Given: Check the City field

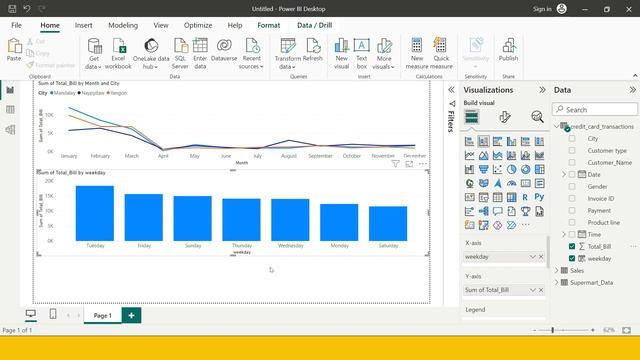Looking at the screenshot, I should [x=572, y=138].
